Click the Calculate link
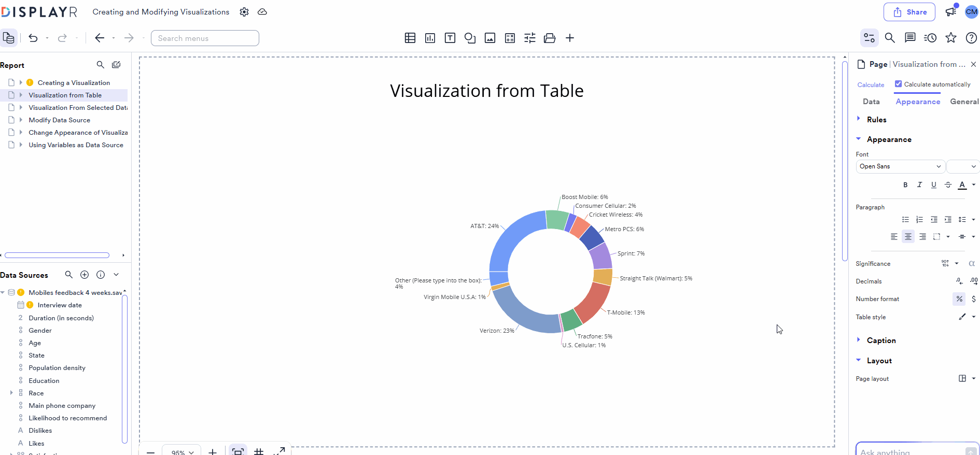Viewport: 980px width, 455px height. [871, 84]
